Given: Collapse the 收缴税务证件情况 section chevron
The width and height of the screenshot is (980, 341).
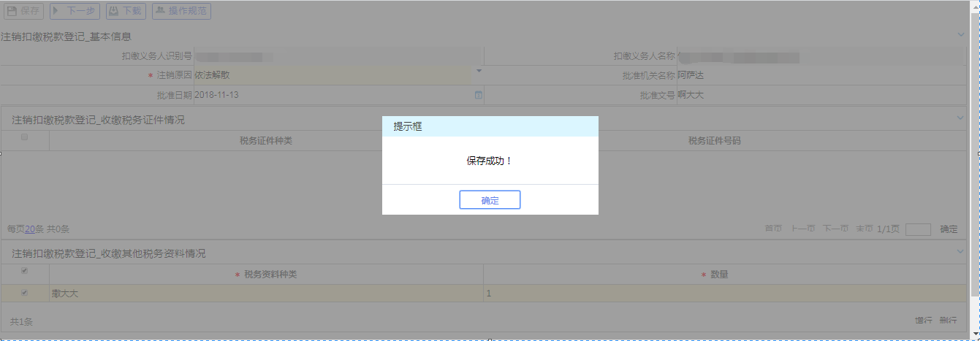Looking at the screenshot, I should click(961, 118).
